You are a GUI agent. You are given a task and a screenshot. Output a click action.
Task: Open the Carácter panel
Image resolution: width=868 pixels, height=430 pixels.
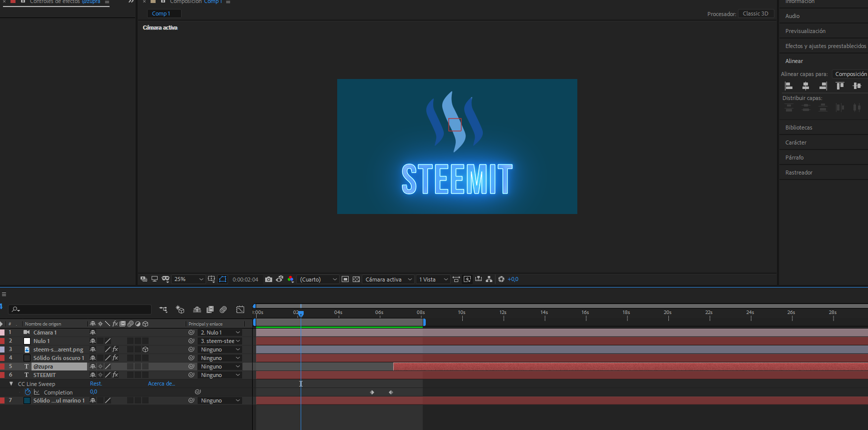pos(795,142)
